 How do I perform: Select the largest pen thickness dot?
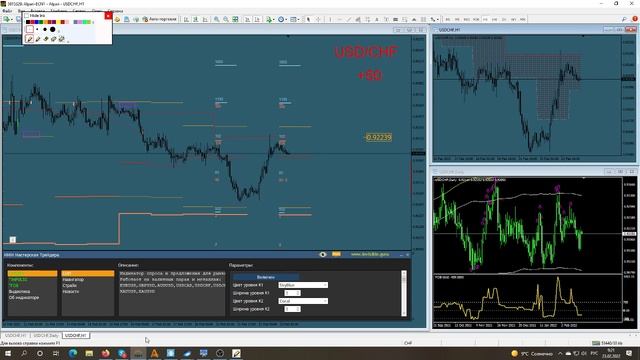pyautogui.click(x=53, y=29)
